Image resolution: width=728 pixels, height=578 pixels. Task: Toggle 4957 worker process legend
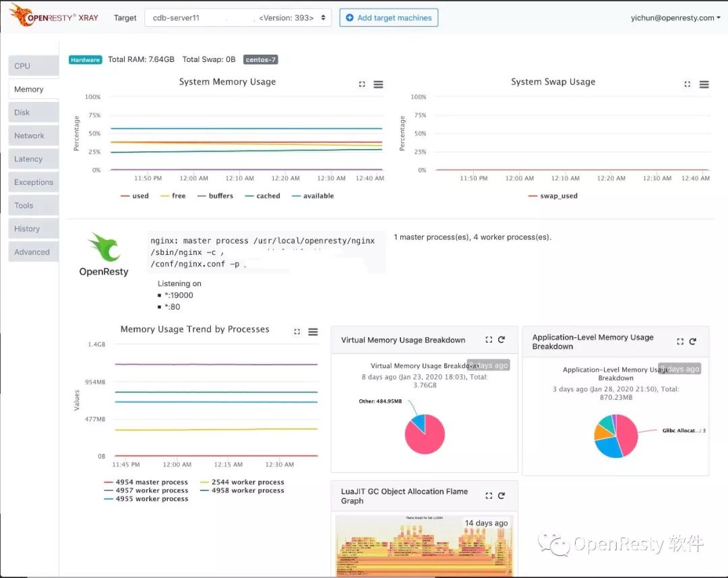coord(146,490)
